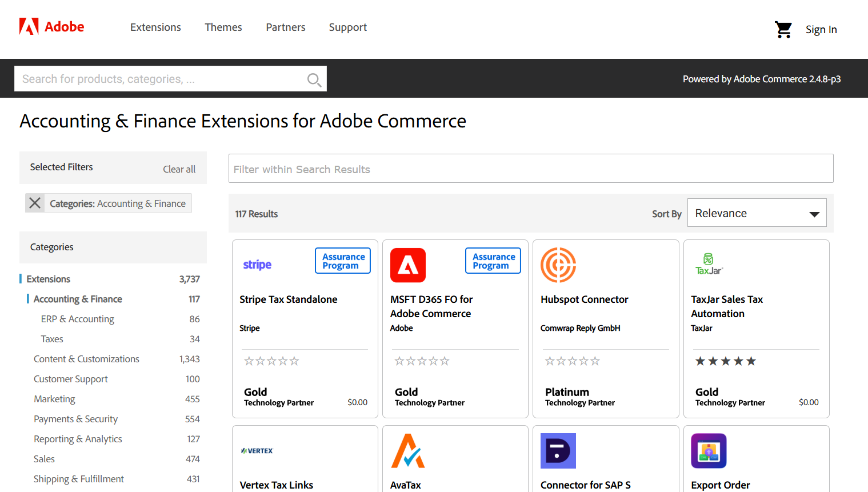
Task: Open the Themes menu
Action: tap(223, 27)
